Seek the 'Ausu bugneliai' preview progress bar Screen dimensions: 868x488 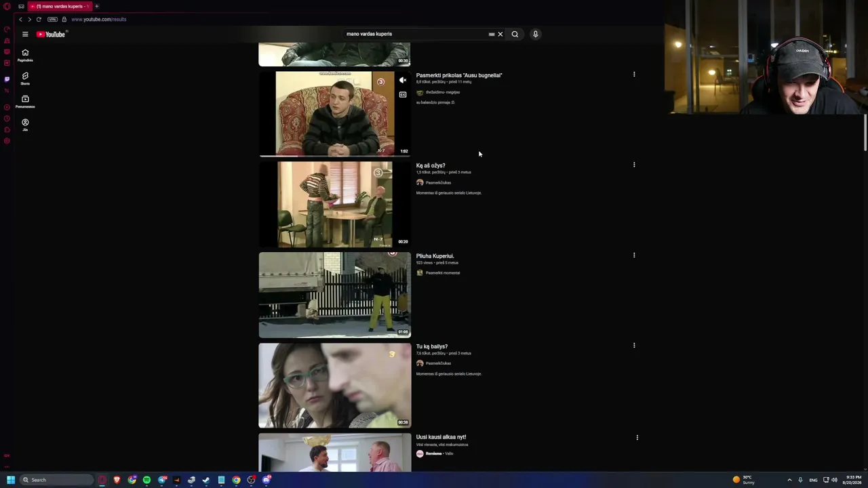pos(334,156)
